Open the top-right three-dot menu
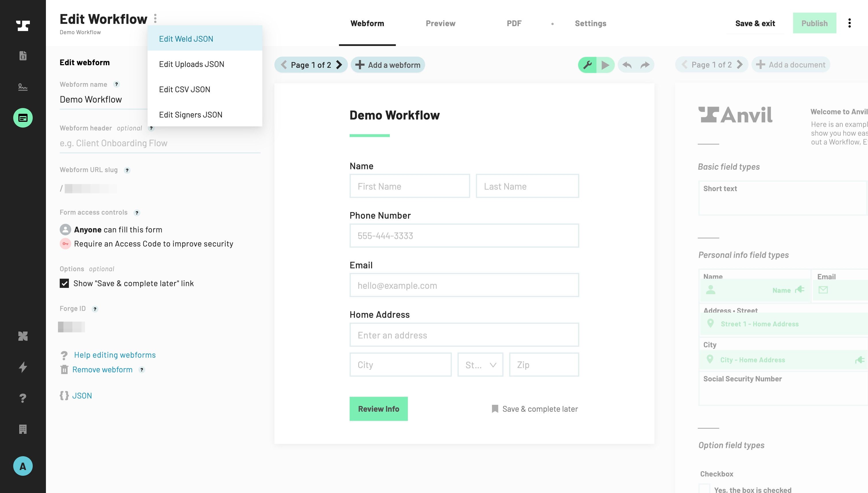The width and height of the screenshot is (868, 493). [x=849, y=23]
